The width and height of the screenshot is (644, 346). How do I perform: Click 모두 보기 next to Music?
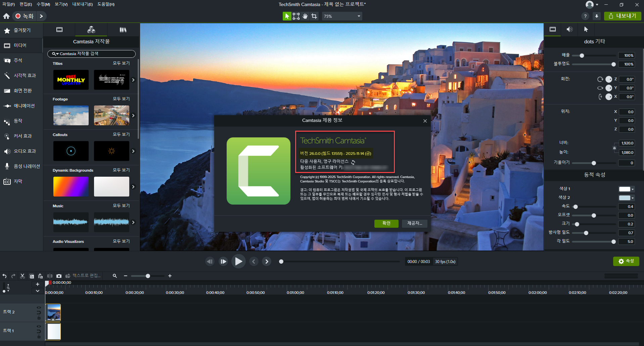tap(121, 206)
